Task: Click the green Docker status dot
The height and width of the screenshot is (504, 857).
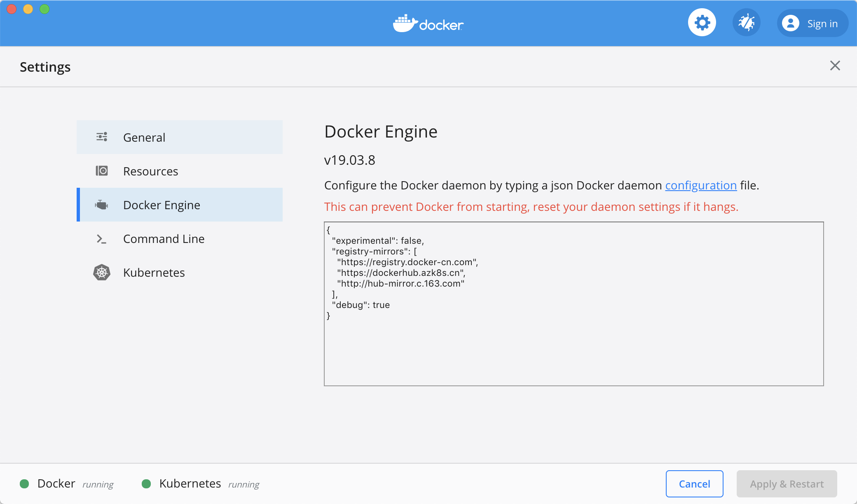Action: 24,484
